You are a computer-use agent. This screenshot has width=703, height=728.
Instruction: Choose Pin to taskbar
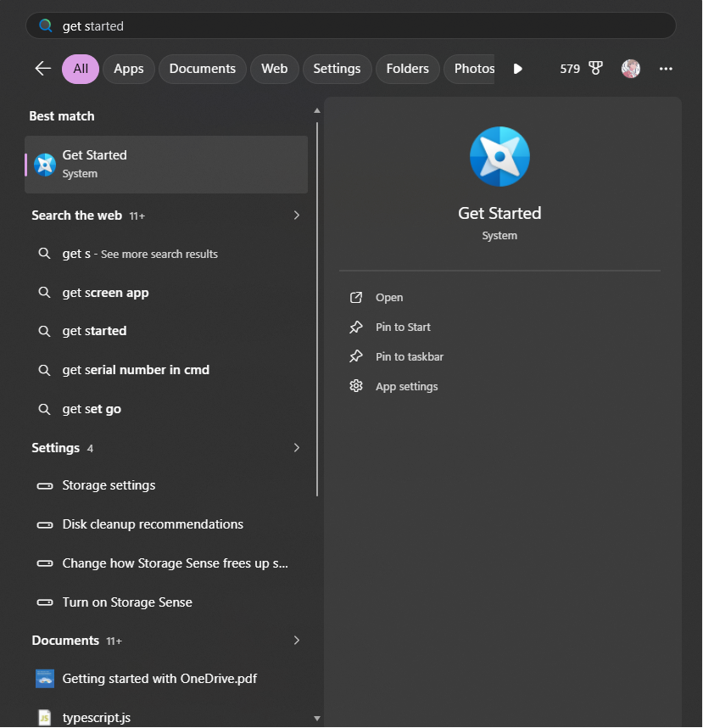(x=410, y=357)
